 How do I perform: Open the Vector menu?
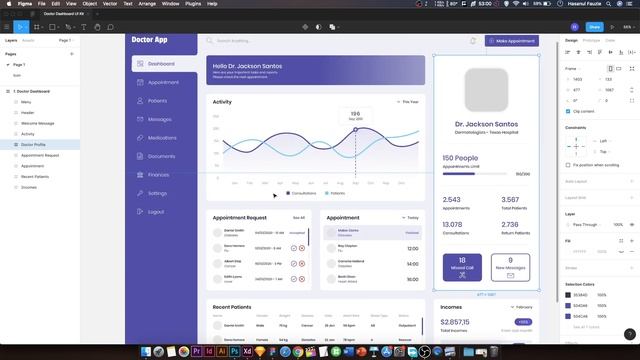110,4
